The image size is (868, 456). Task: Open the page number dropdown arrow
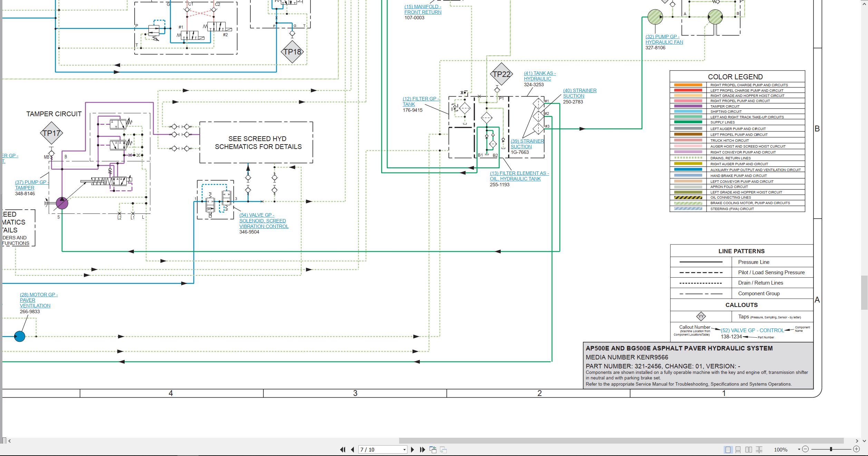pyautogui.click(x=404, y=450)
